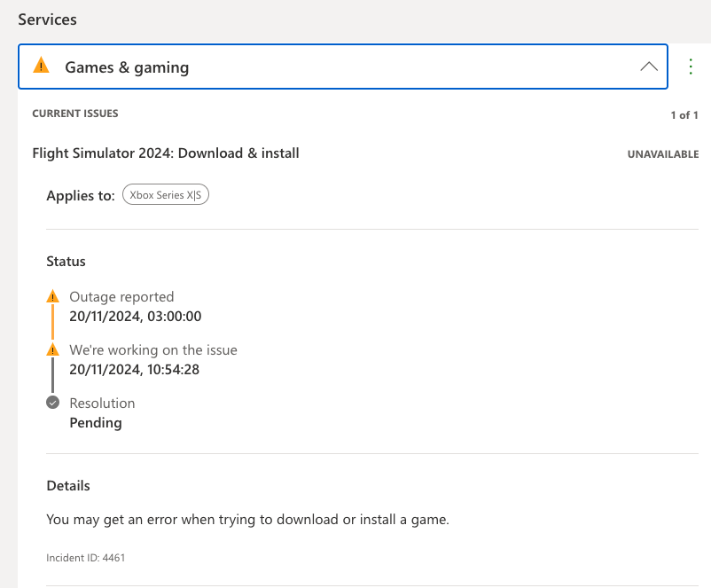Click the Resolution label
The image size is (711, 588).
tap(102, 403)
